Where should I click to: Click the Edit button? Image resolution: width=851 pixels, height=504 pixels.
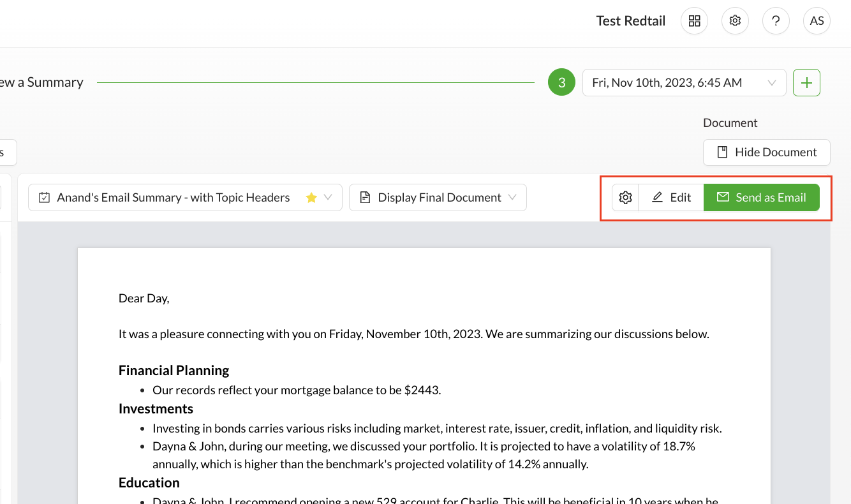(671, 198)
